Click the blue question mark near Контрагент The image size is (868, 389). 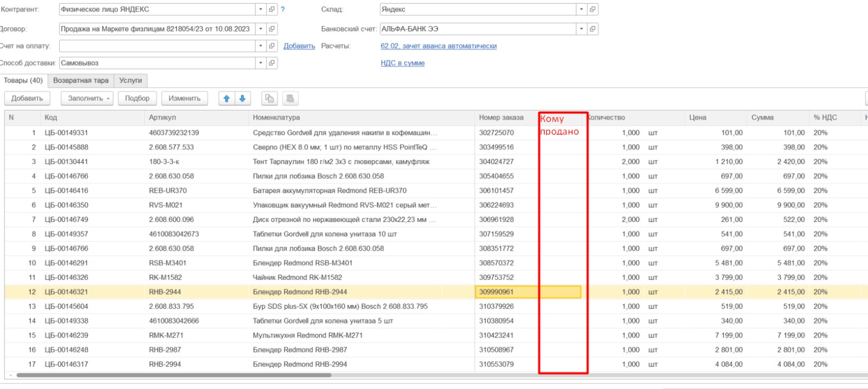pos(283,9)
